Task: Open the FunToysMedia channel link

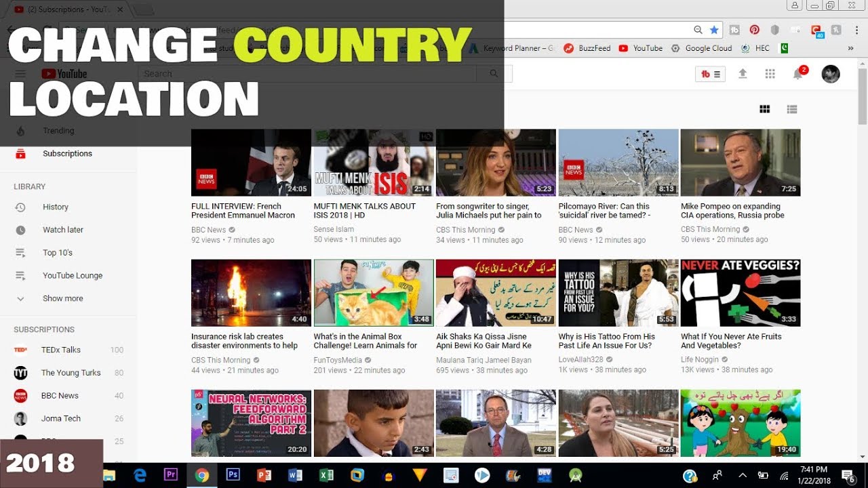Action: click(x=338, y=360)
